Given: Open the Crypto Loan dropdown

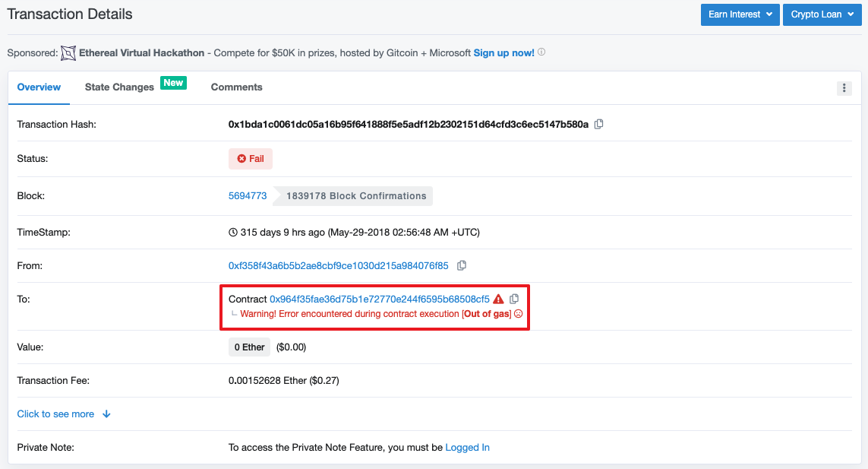Looking at the screenshot, I should pos(822,14).
